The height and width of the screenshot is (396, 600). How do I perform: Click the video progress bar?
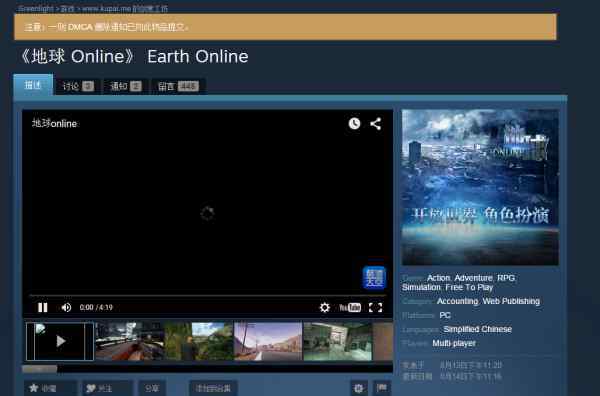208,296
